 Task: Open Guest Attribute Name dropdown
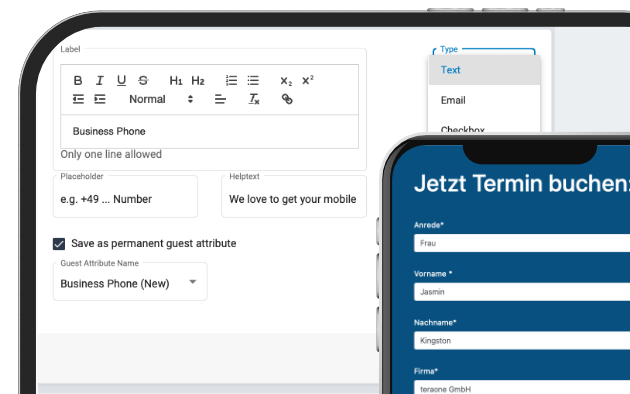[130, 283]
